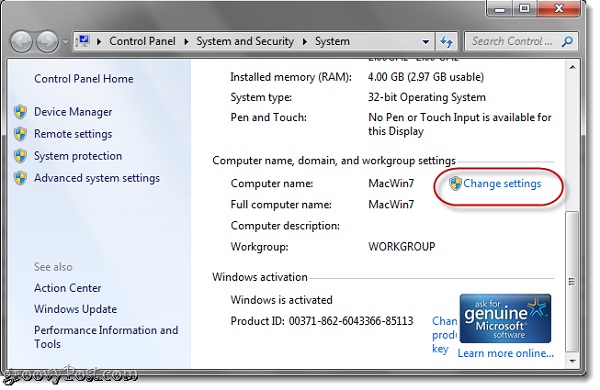Click the Forward navigation arrow
Image resolution: width=600 pixels, height=390 pixels.
click(x=47, y=42)
